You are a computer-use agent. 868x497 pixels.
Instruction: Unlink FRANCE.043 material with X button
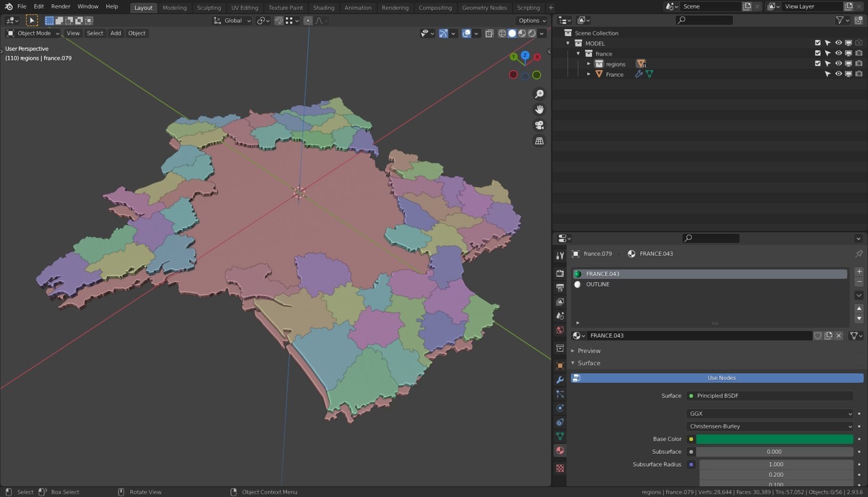(x=838, y=335)
